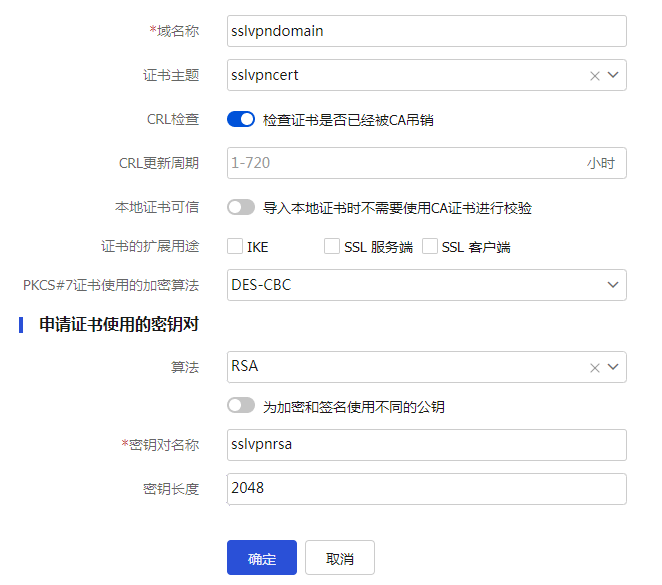Expand the 证书主题 dropdown arrow
The width and height of the screenshot is (662, 585).
(613, 75)
